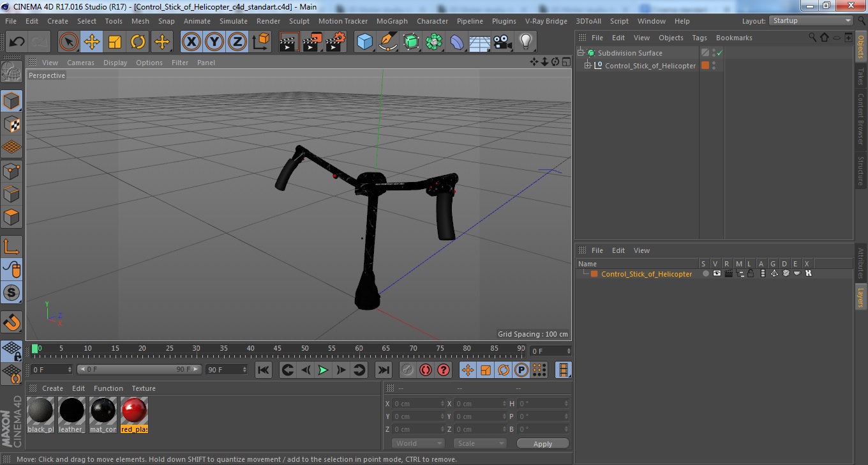Enable Model mode in left toolbar

(x=11, y=101)
